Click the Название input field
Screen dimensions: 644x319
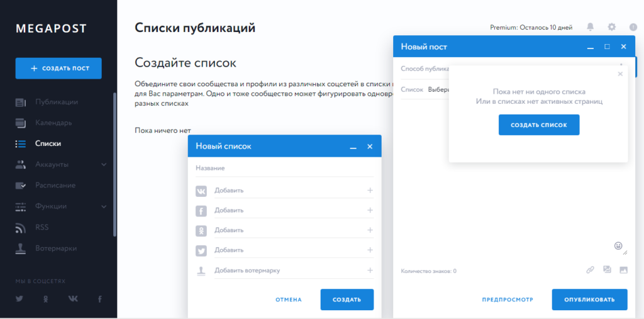tap(284, 169)
